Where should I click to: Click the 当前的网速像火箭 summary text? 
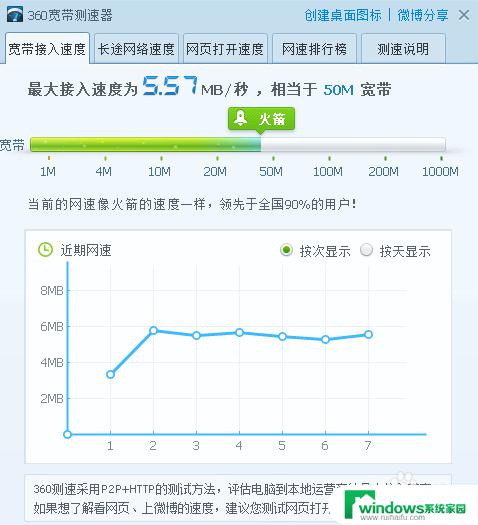coord(192,204)
